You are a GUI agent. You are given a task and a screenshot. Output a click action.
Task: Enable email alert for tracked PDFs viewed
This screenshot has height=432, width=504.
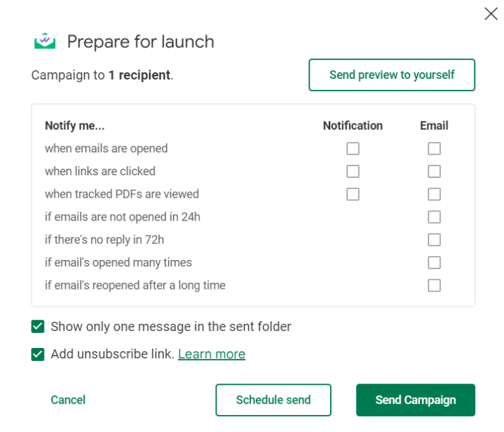coord(434,194)
